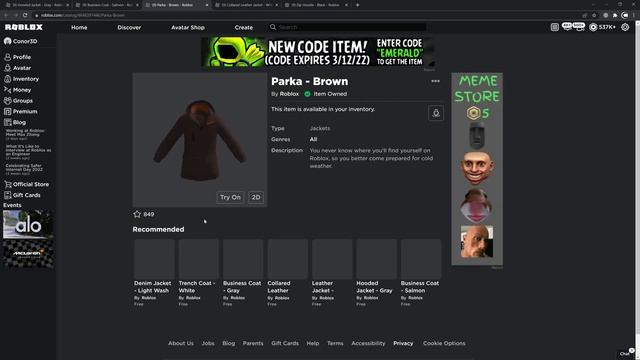Open the Blog footer link
Viewport: 640px width, 360px height.
coord(229,343)
